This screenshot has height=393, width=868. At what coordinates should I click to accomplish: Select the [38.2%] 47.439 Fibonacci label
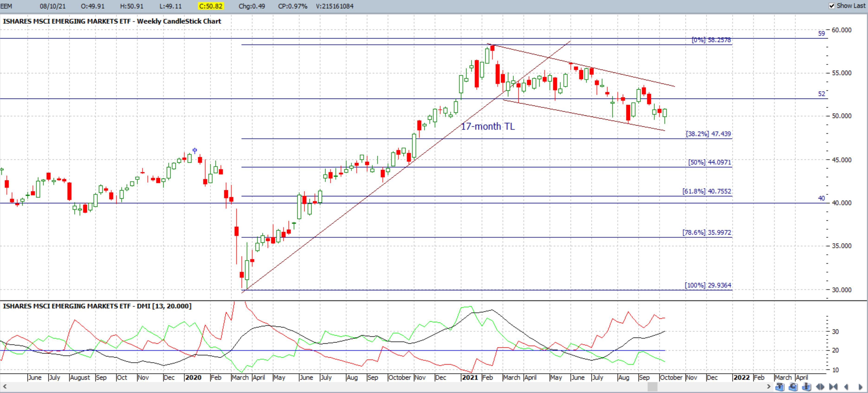708,134
